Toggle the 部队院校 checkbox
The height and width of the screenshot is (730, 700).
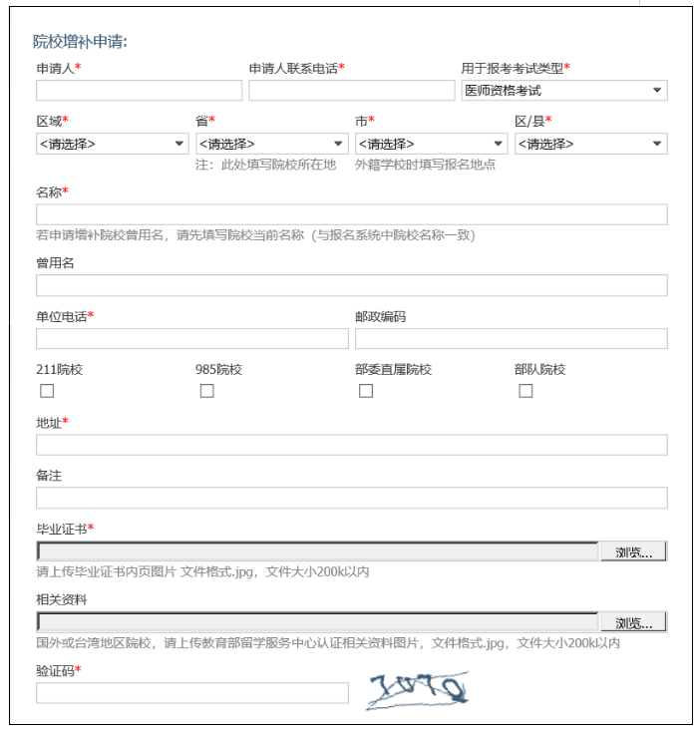(525, 391)
